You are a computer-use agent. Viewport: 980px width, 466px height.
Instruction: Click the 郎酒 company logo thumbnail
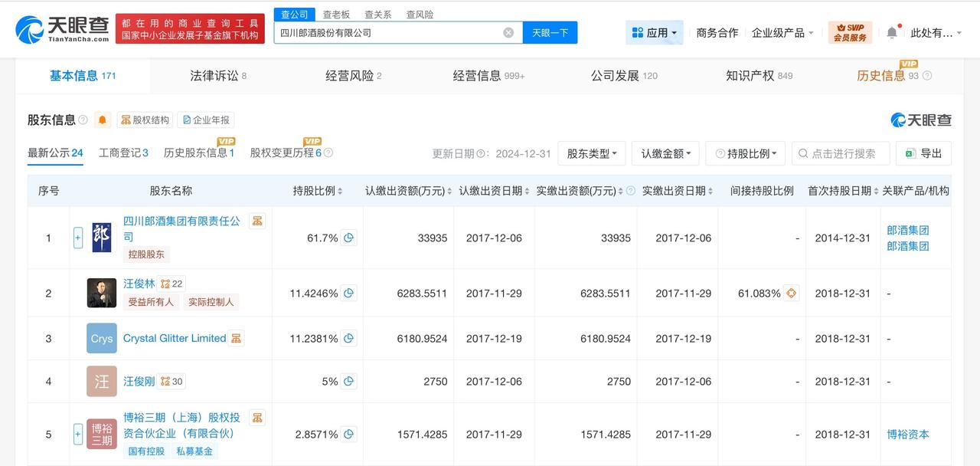coord(102,238)
